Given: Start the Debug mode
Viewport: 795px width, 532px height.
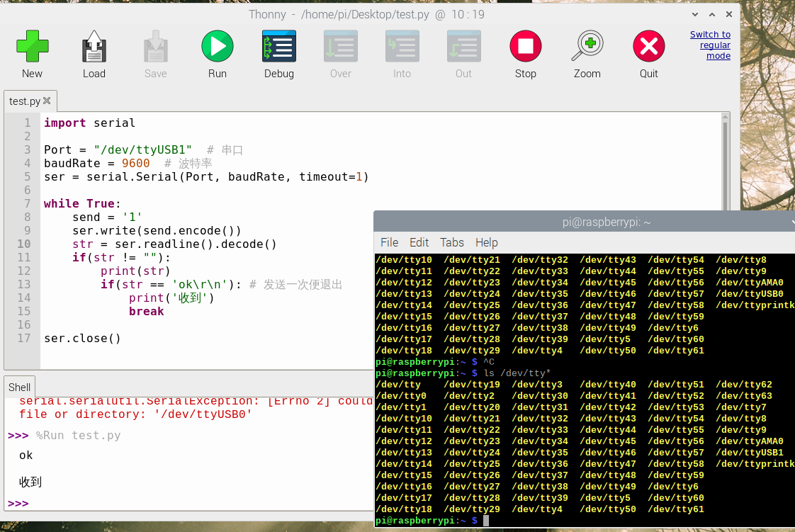Looking at the screenshot, I should tap(278, 46).
